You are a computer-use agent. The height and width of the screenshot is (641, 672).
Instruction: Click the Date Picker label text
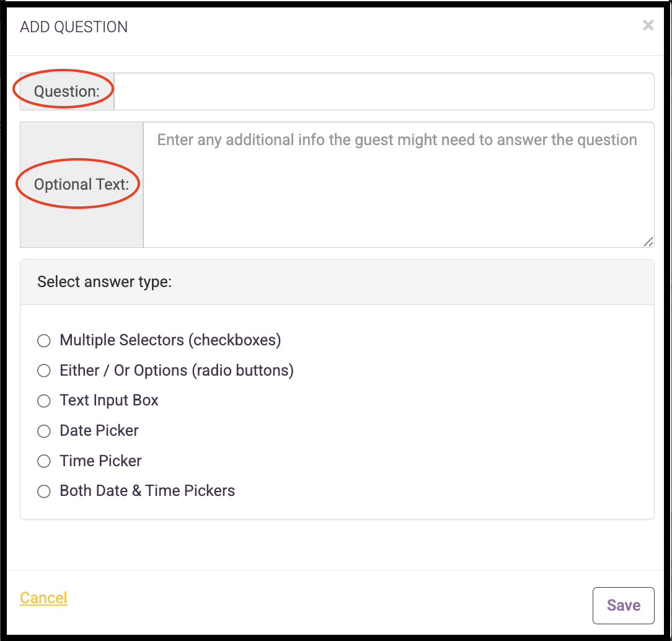[x=99, y=431]
